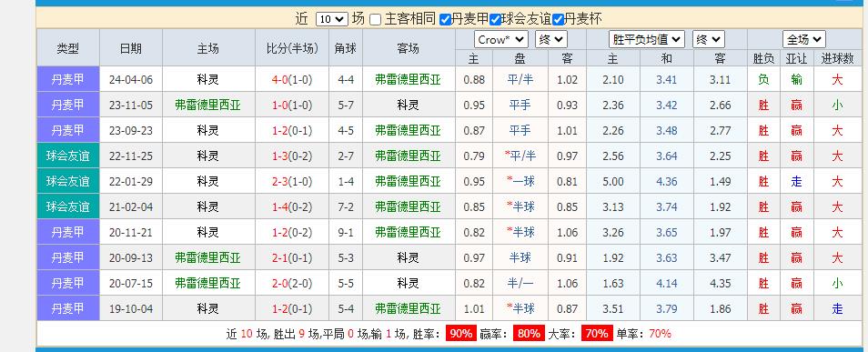
Task: Open the recent matches count dropdown showing 10
Action: tap(331, 19)
